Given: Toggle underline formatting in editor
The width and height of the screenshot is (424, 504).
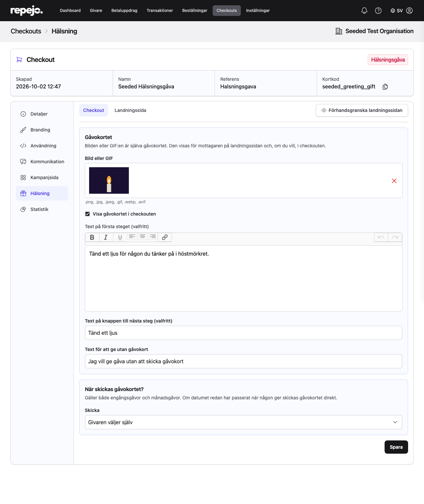Looking at the screenshot, I should tap(120, 237).
